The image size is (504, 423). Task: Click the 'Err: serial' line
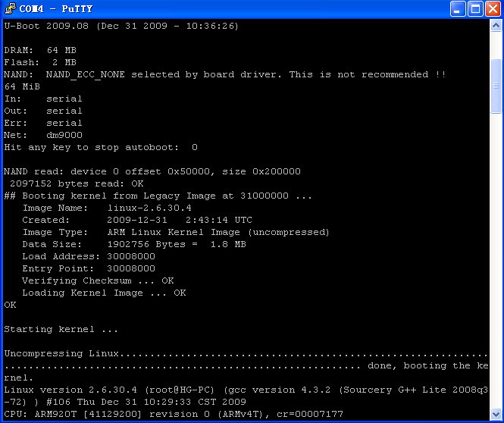tap(43, 123)
